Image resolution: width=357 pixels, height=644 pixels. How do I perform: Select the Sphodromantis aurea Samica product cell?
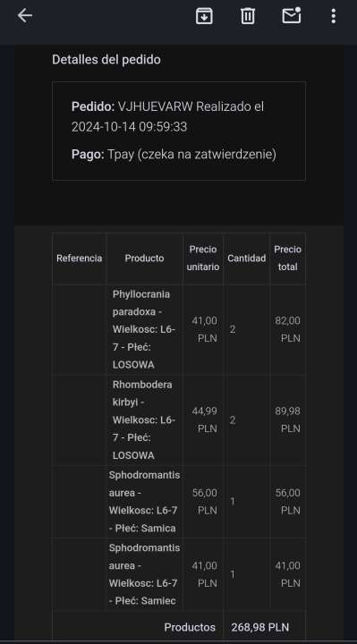coord(145,502)
